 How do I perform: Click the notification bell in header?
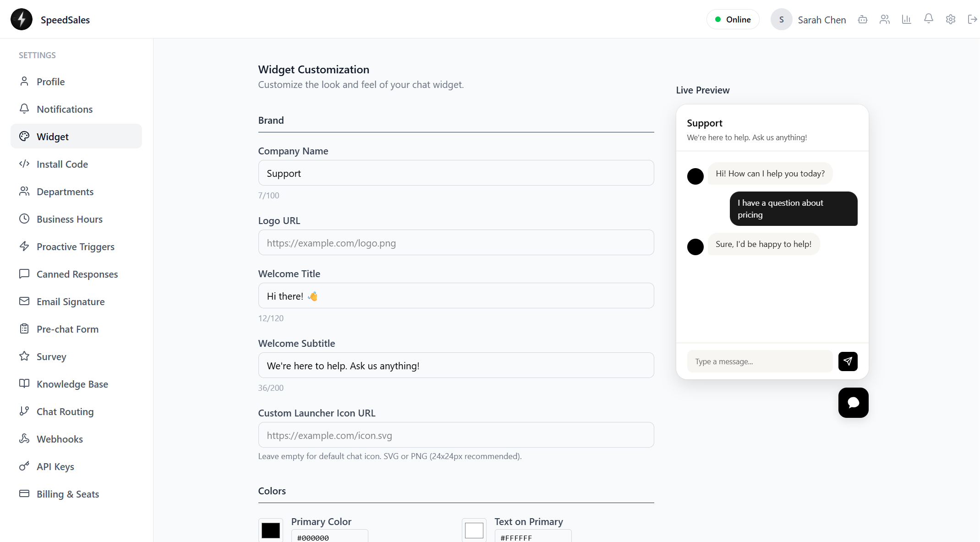(x=929, y=19)
